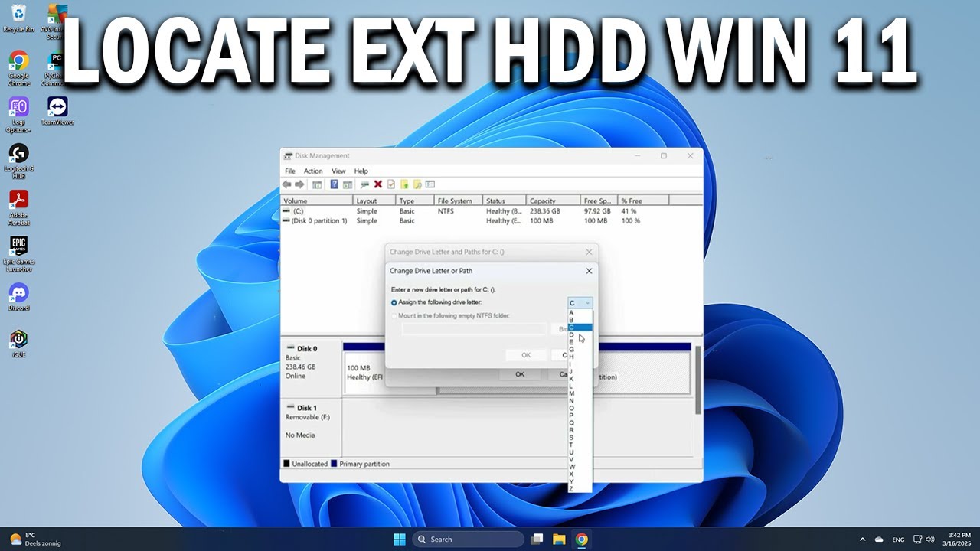Click the Forward arrow in Disk Management toolbar
Image resolution: width=980 pixels, height=551 pixels.
(299, 184)
